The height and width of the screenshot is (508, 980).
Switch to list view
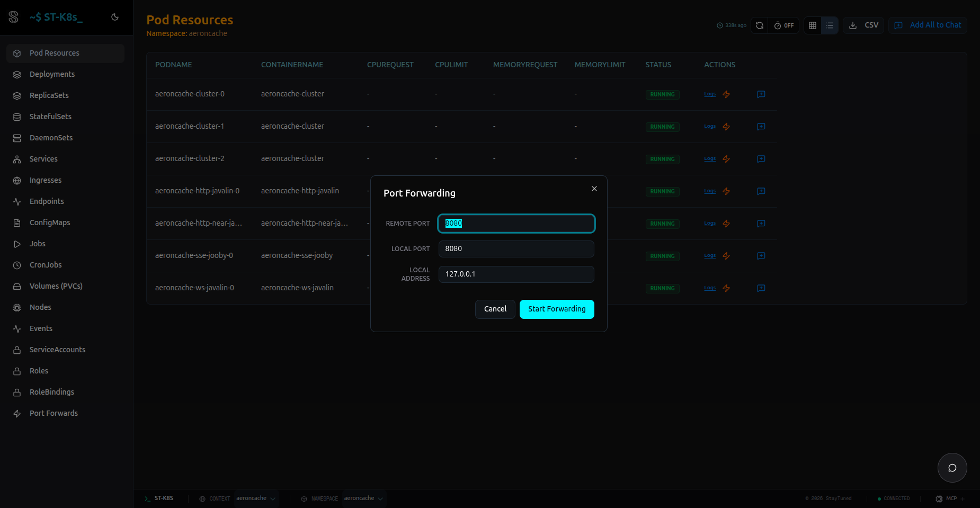pos(830,25)
